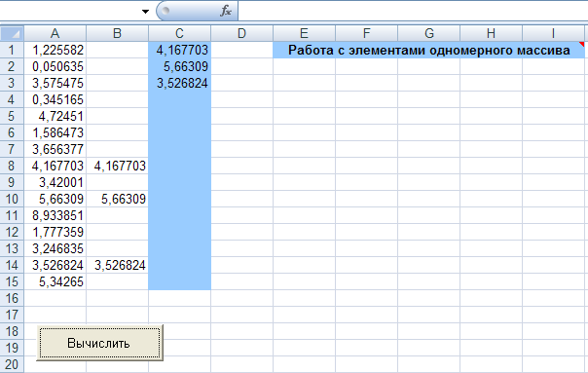
Task: Click cell C1 with value 4,167703
Action: click(x=180, y=50)
